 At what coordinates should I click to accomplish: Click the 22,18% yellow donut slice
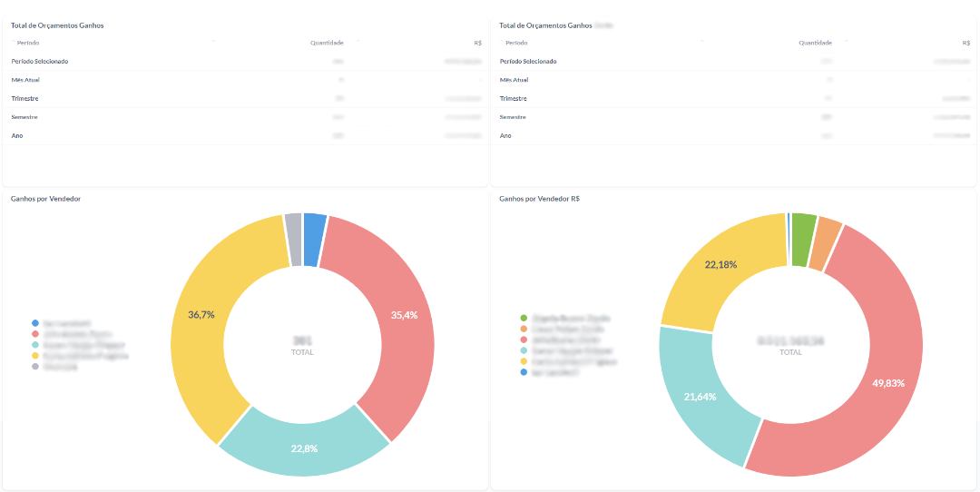720,265
